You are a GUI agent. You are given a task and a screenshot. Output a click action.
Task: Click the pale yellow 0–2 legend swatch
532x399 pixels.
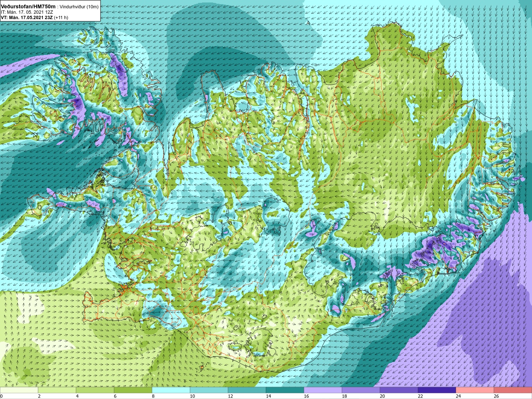[x=19, y=390]
